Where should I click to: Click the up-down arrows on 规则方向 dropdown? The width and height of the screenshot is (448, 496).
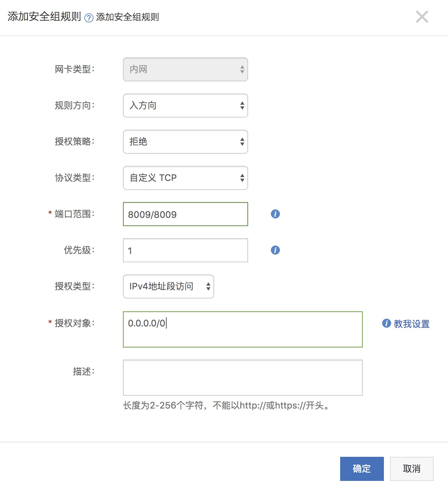242,106
